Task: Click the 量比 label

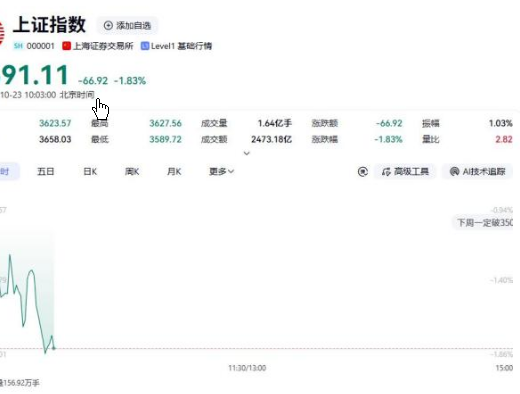Action: pyautogui.click(x=431, y=139)
